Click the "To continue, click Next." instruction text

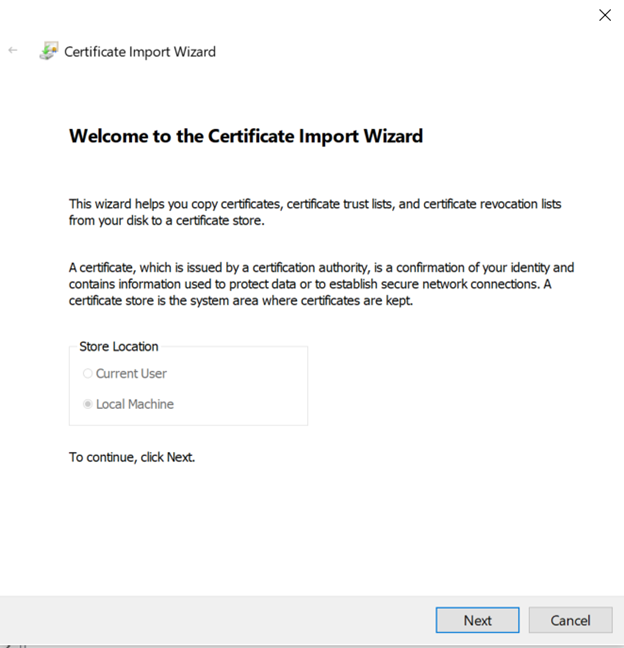(132, 457)
